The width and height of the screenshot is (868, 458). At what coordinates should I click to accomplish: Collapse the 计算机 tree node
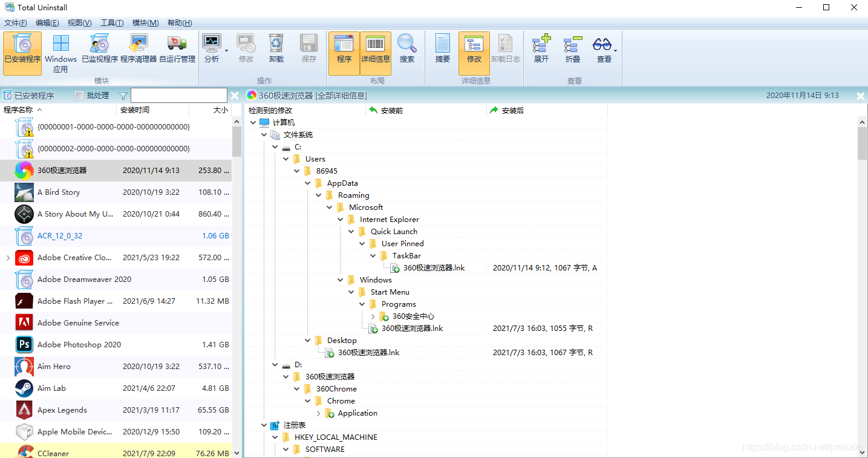click(253, 123)
